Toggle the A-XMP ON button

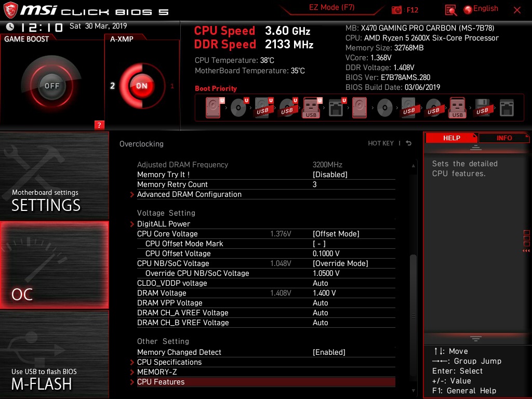141,86
